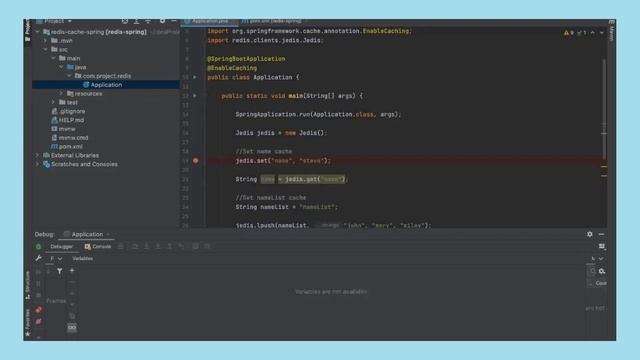Select the HELP.md file

point(67,120)
